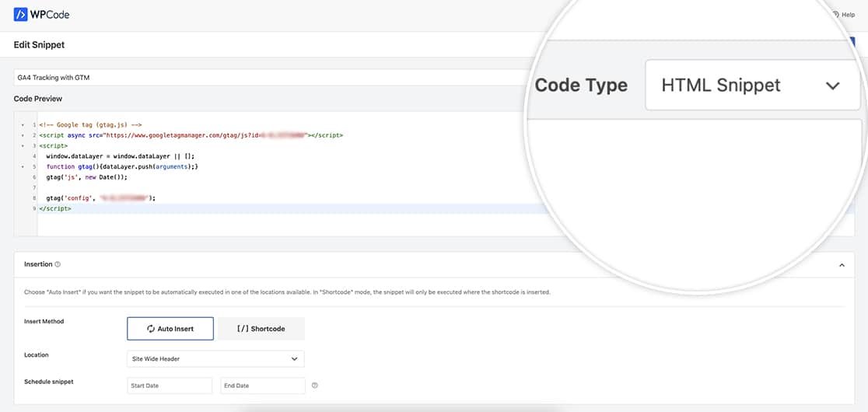Click the Edit Snippet heading
The image size is (868, 412).
point(40,45)
